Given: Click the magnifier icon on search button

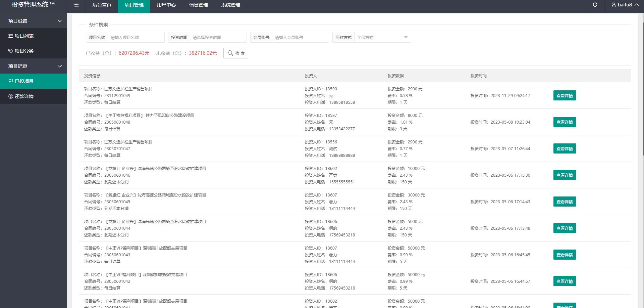Looking at the screenshot, I should 230,53.
